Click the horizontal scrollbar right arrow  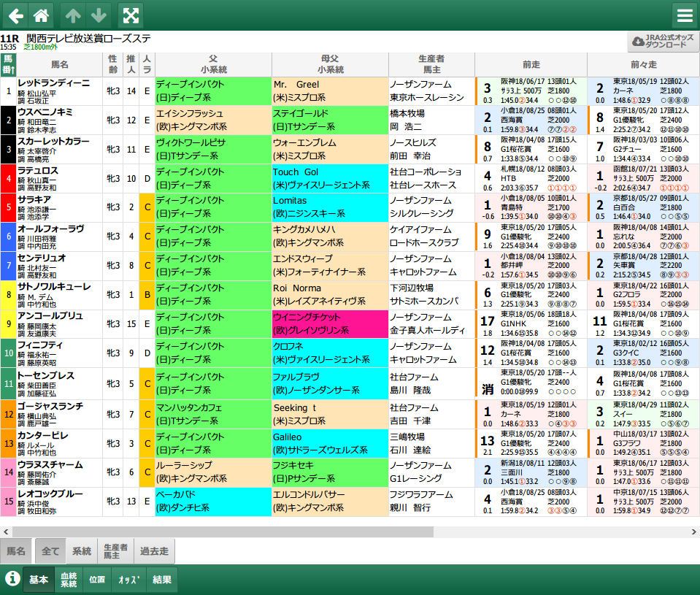pos(693,531)
